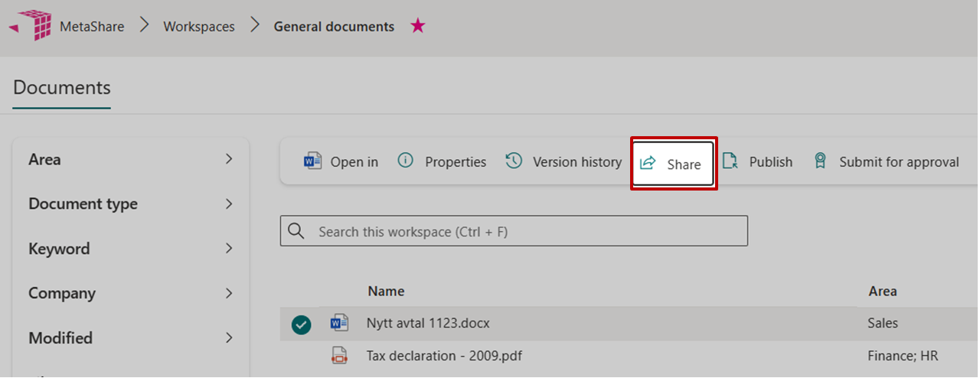Expand the Keyword filter
Screen dimensions: 980x378
coord(229,249)
